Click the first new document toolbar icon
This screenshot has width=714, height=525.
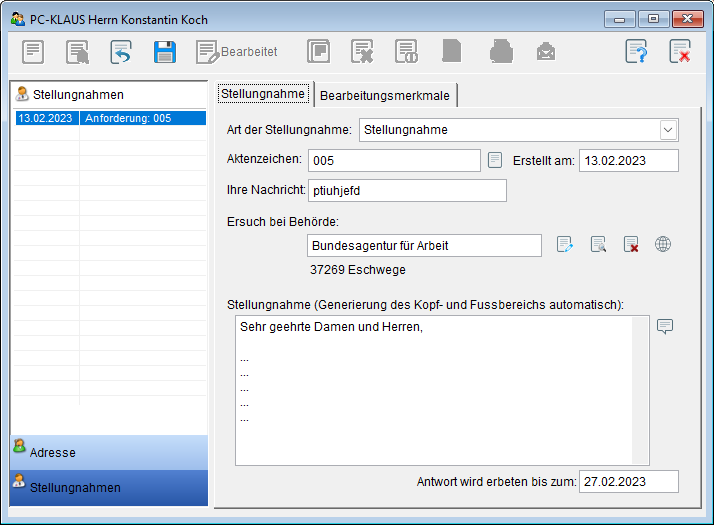(33, 52)
